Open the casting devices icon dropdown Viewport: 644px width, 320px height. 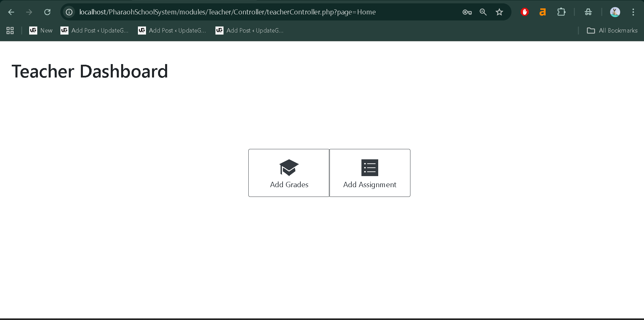(588, 12)
